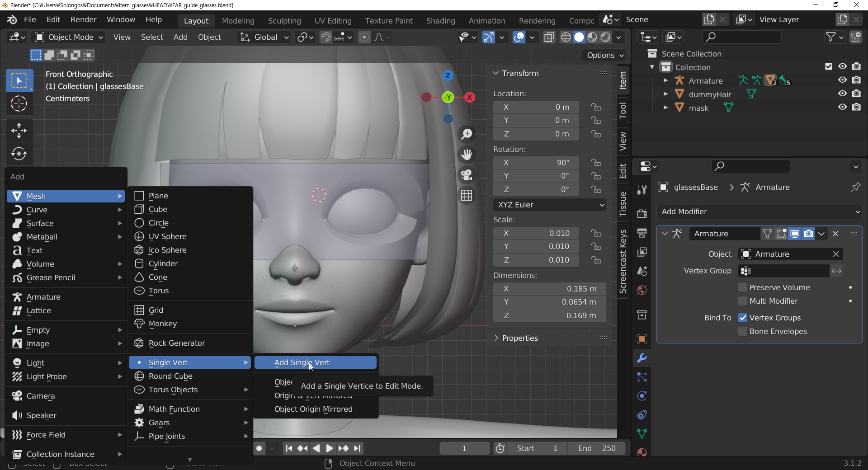Open Object properties orange square tab
The image size is (868, 470).
[x=642, y=339]
